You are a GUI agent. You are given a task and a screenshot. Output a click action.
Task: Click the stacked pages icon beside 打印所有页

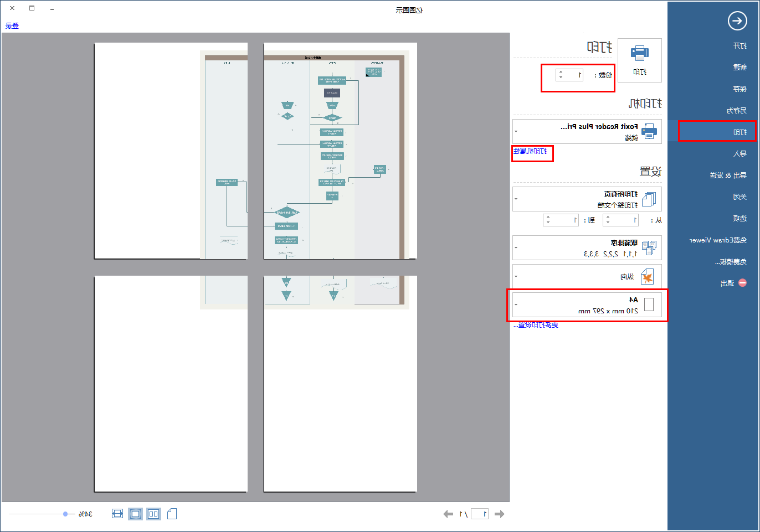[x=649, y=199]
